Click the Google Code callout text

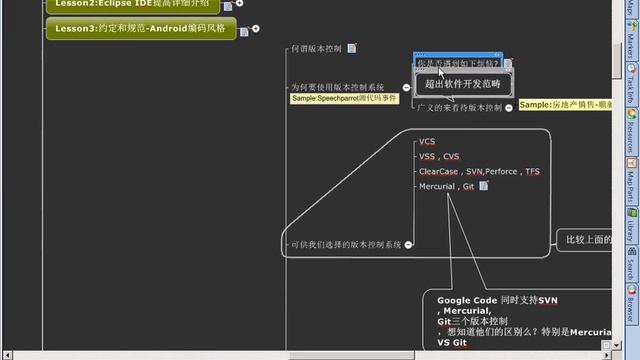(x=524, y=321)
